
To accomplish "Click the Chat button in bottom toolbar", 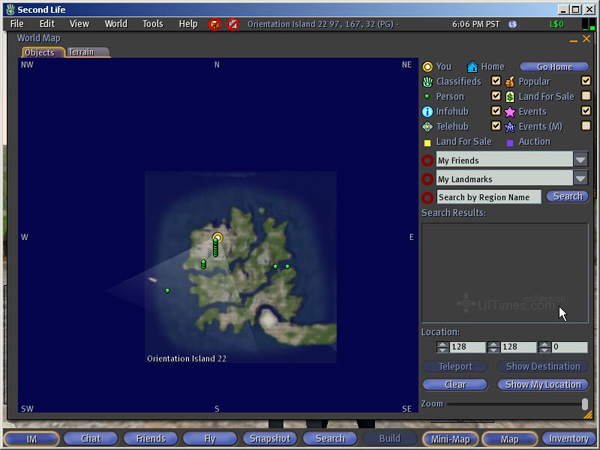I will coord(91,439).
